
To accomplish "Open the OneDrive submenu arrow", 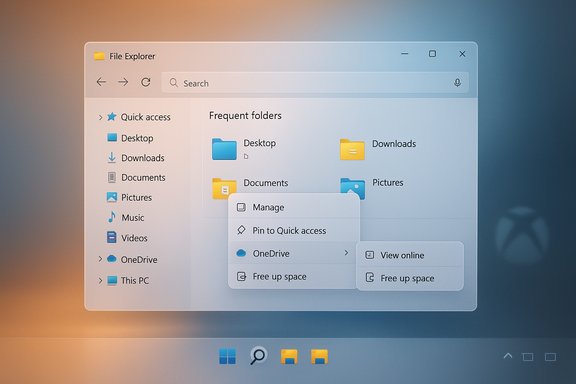I will 346,253.
